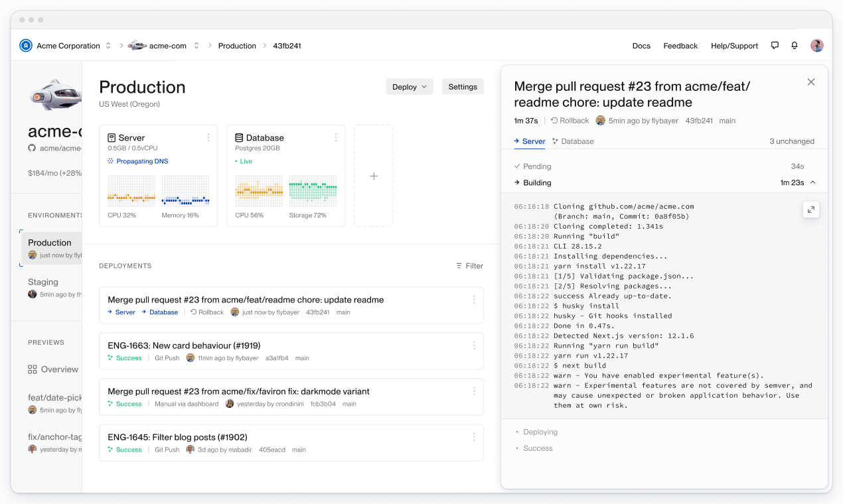The height and width of the screenshot is (504, 843).
Task: Open Help/Support
Action: [734, 46]
